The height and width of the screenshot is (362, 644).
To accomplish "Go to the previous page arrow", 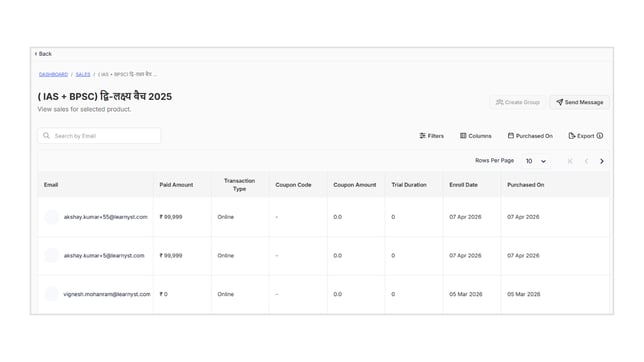I will 586,161.
